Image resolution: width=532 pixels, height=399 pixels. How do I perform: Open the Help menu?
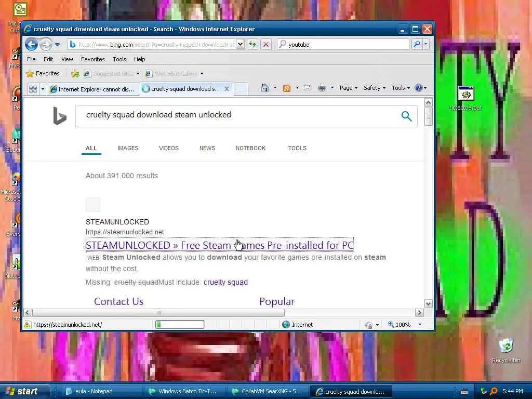(x=139, y=59)
